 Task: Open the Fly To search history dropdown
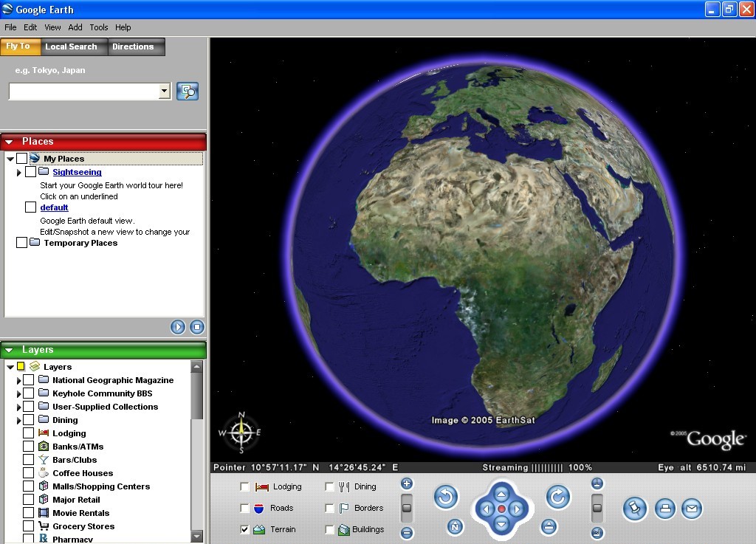click(x=165, y=91)
